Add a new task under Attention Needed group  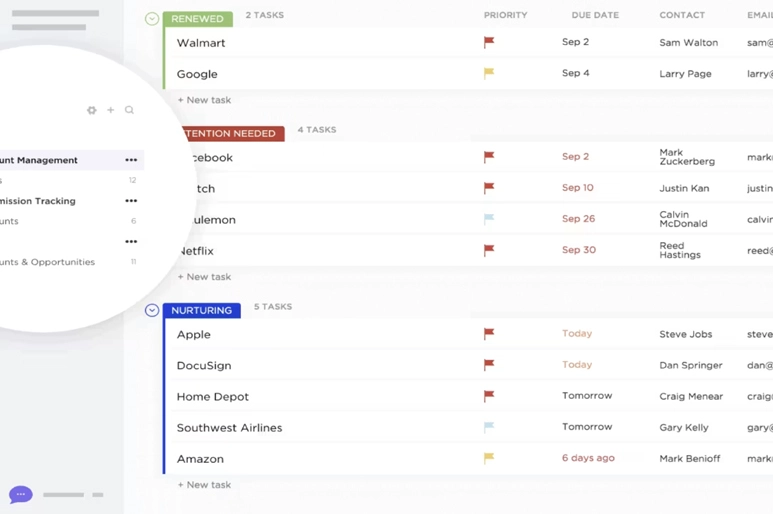(x=204, y=277)
